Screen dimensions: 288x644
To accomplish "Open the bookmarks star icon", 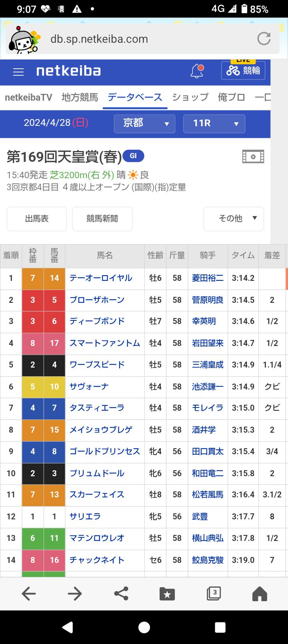I will pos(167,594).
